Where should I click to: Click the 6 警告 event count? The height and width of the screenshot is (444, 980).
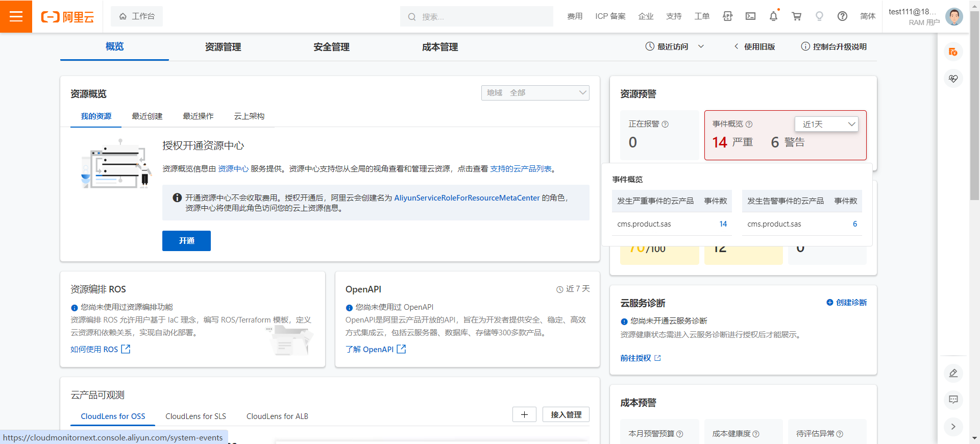tap(788, 142)
